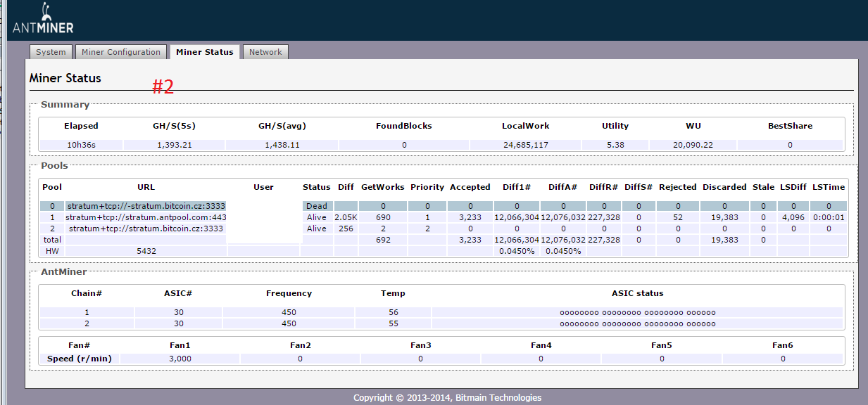Click the ASIC status column header
The width and height of the screenshot is (868, 405).
click(x=637, y=293)
